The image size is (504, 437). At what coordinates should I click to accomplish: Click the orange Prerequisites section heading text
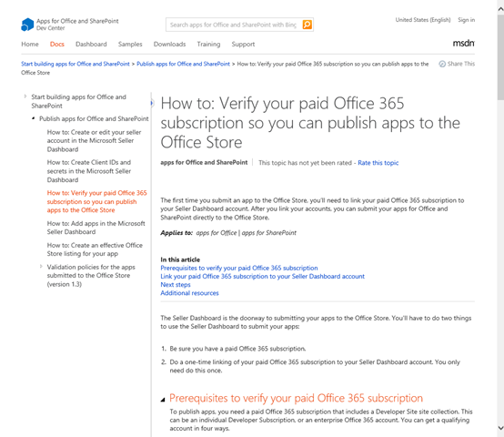coord(296,398)
